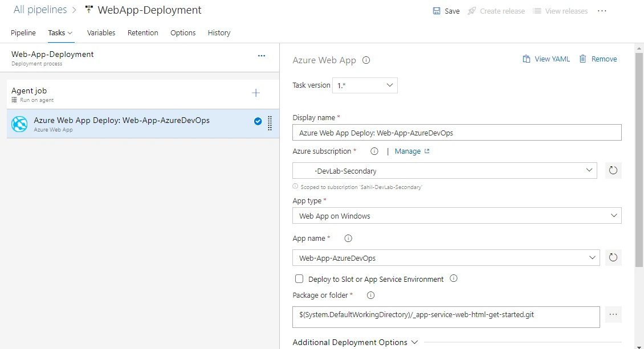Click the Package or folder info icon
The width and height of the screenshot is (644, 349).
pos(370,295)
